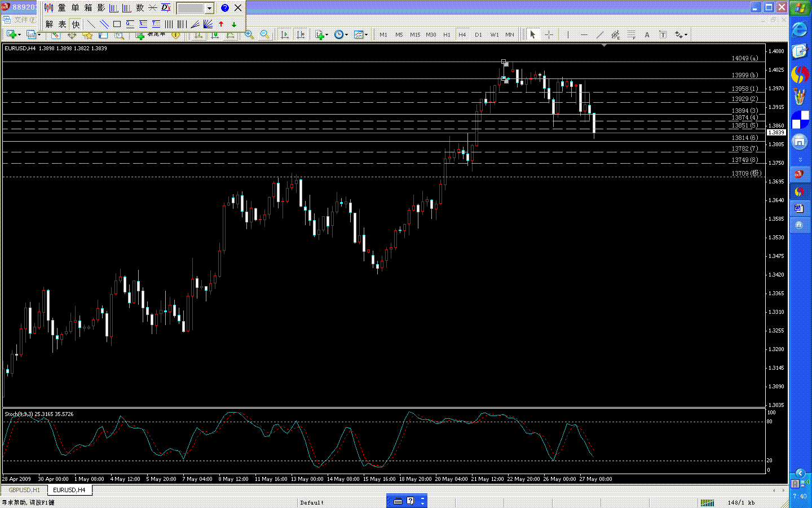Toggle chart auto scroll
Image resolution: width=812 pixels, height=508 pixels.
(x=285, y=35)
